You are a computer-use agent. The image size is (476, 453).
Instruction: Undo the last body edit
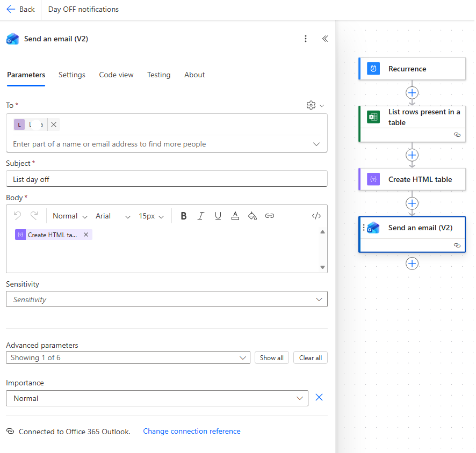pyautogui.click(x=17, y=216)
